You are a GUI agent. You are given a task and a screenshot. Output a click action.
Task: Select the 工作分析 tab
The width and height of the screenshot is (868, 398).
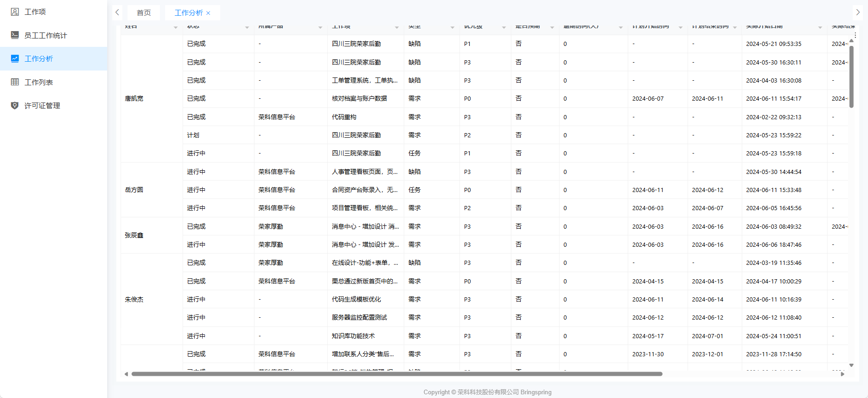click(x=188, y=13)
